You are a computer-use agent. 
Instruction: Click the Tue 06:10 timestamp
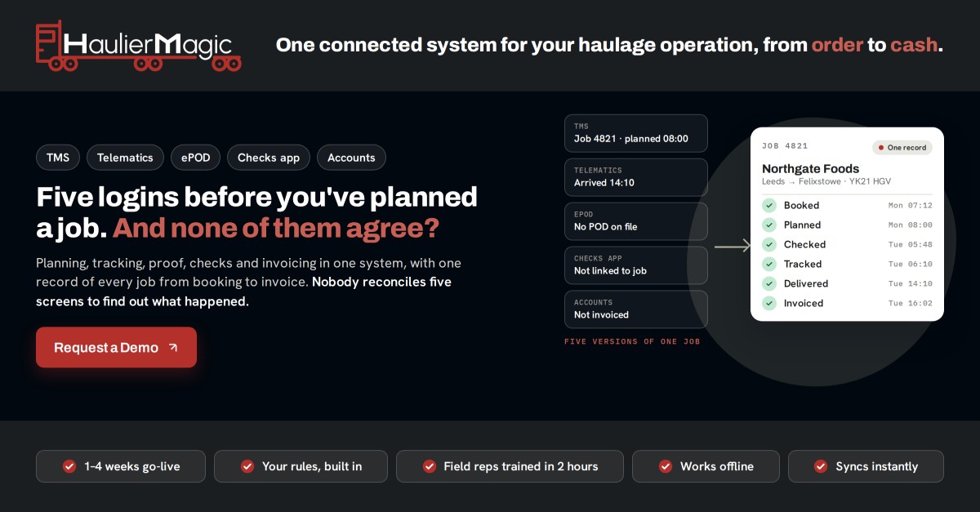click(910, 265)
